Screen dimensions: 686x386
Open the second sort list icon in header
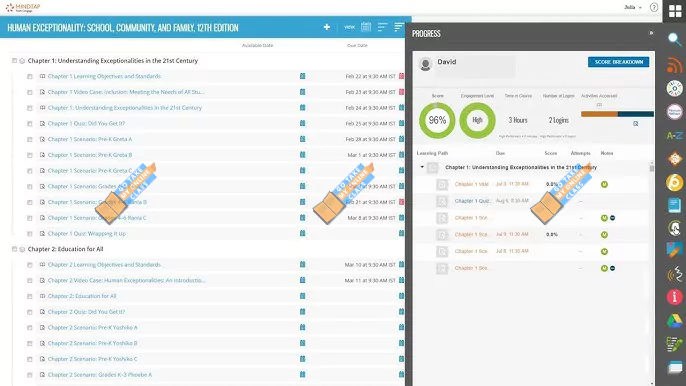(x=399, y=27)
